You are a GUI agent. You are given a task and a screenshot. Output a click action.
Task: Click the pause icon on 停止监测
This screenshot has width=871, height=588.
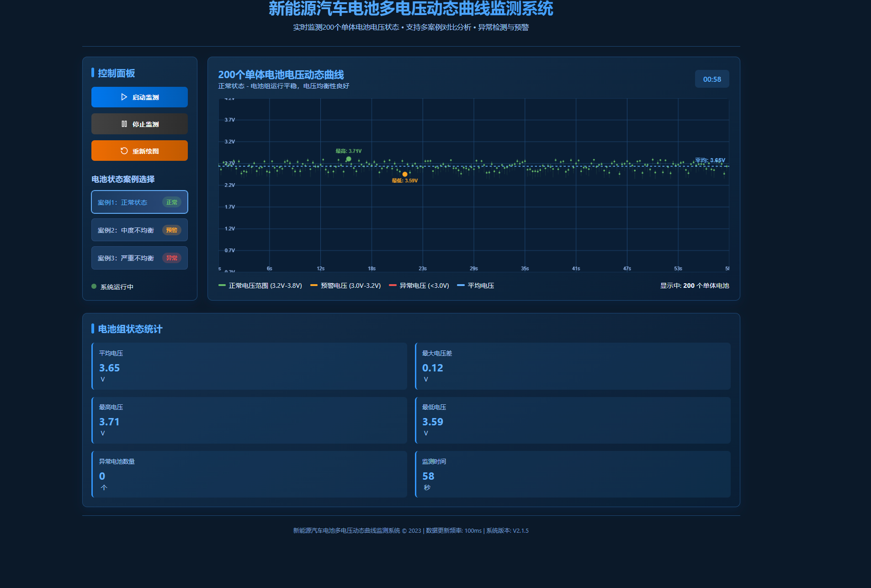pos(124,124)
